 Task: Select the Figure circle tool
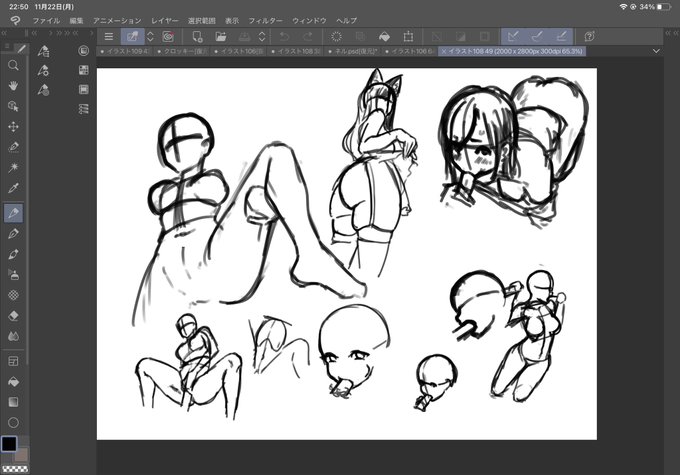click(13, 423)
